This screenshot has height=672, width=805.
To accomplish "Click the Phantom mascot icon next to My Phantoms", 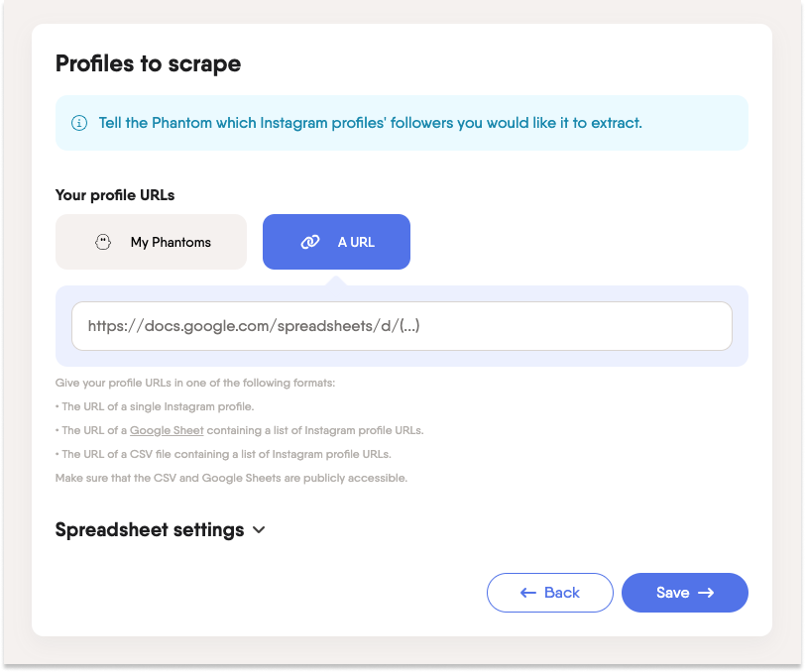I will [103, 241].
